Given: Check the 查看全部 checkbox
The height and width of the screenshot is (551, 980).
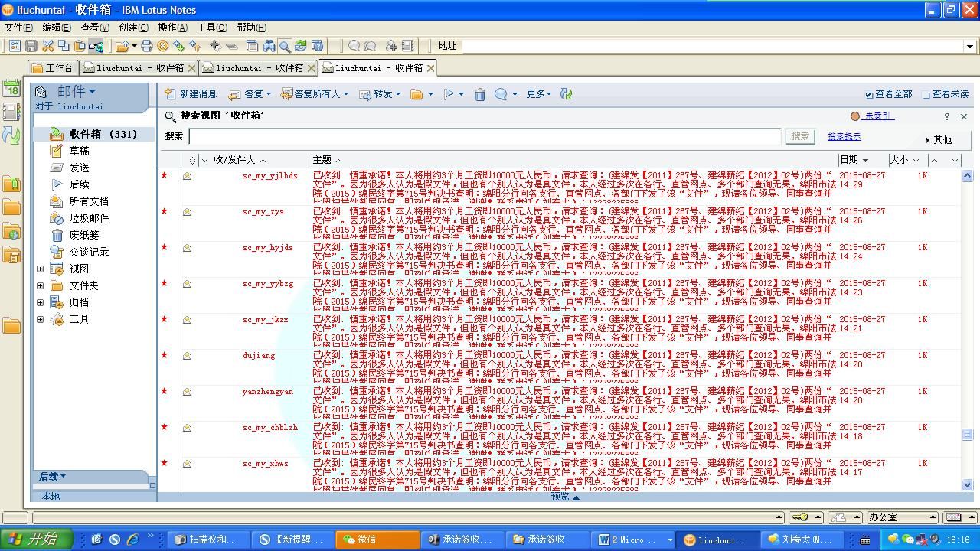Looking at the screenshot, I should [x=869, y=95].
